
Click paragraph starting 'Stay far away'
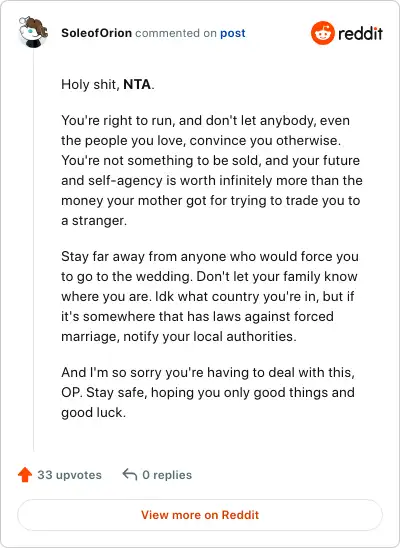click(210, 296)
